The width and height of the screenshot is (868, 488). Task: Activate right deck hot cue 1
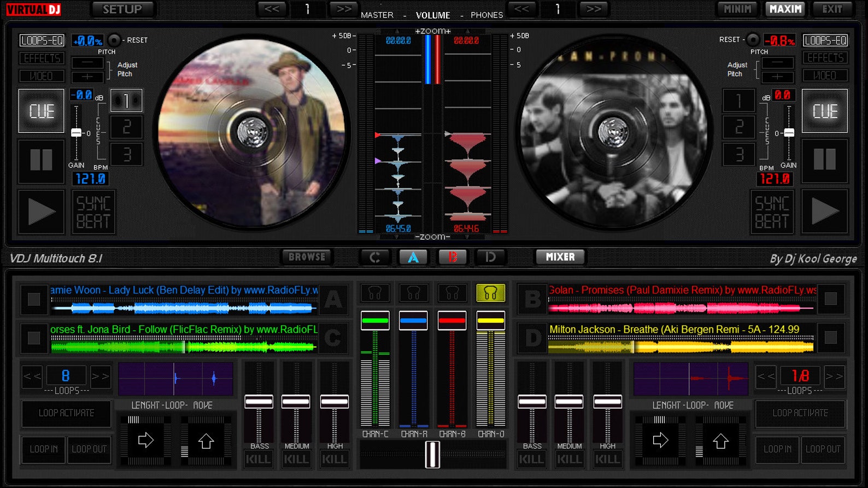coord(739,101)
